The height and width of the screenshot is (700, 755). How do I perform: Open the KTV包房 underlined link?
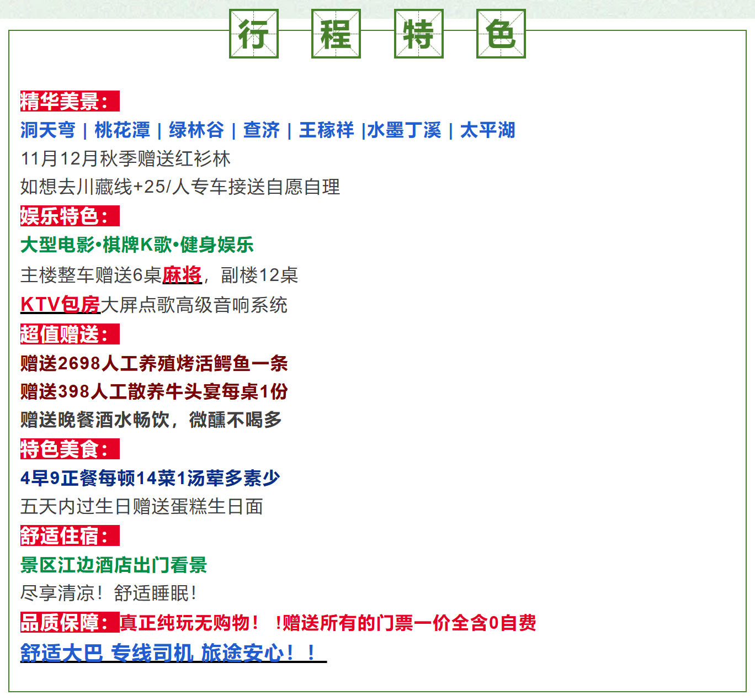[x=60, y=304]
